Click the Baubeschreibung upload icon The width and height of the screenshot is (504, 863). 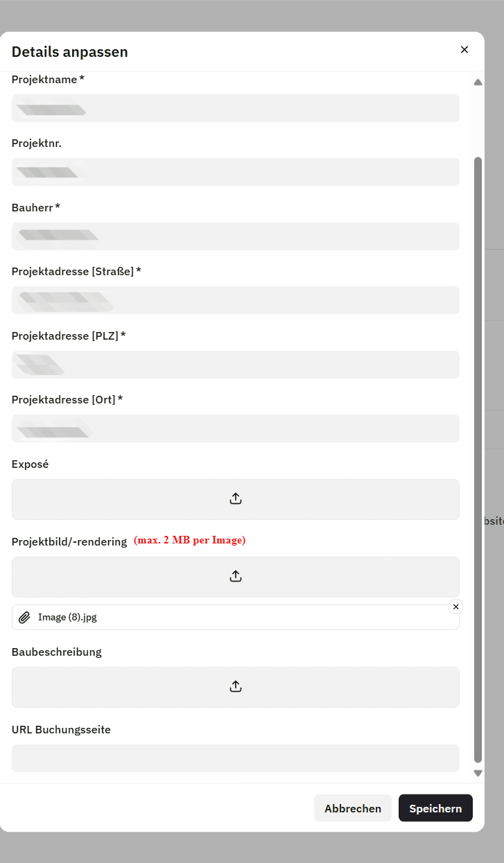point(236,686)
